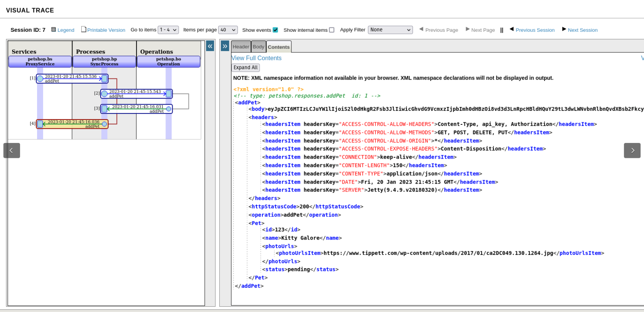Open the Apply Filter dropdown
Screen dimensions: 644x312
pos(390,30)
